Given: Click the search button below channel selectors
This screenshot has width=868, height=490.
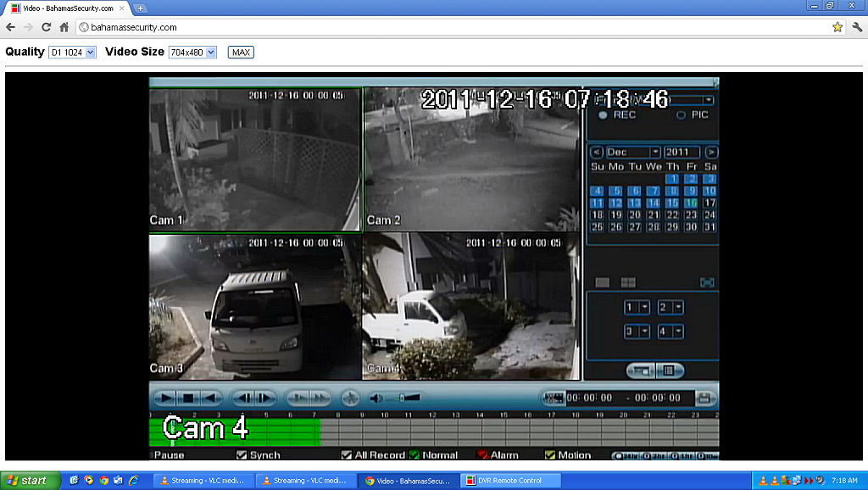Looking at the screenshot, I should point(641,370).
